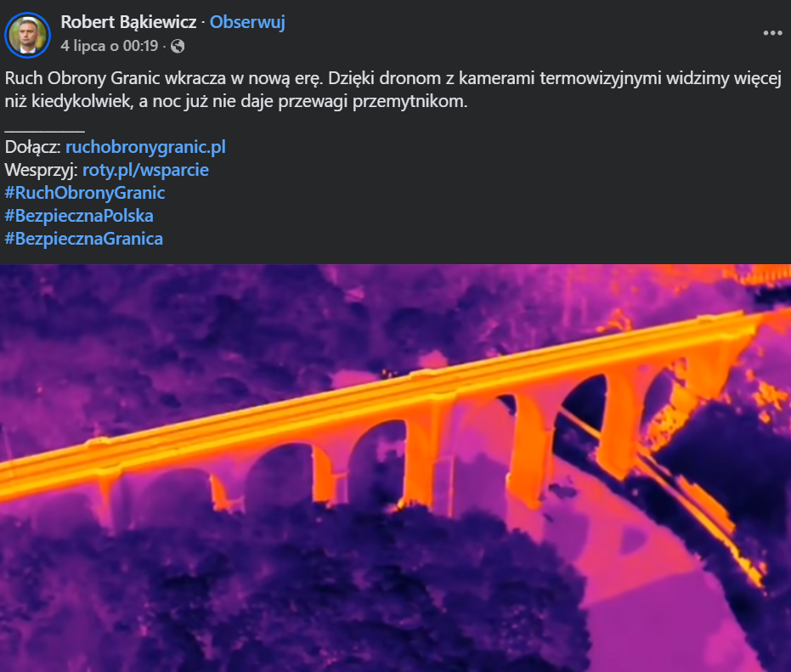Click the Wesprzyj label before the link
Viewport: 791px width, 672px height.
(42, 170)
